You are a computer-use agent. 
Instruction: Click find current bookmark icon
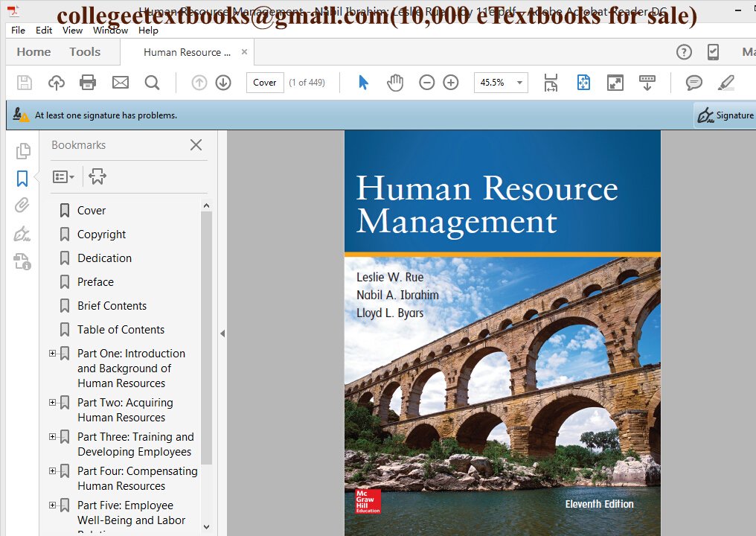(97, 176)
